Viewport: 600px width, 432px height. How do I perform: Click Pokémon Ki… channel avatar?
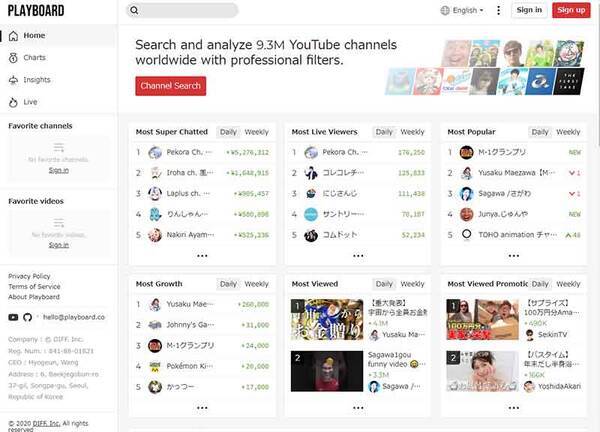pyautogui.click(x=155, y=367)
